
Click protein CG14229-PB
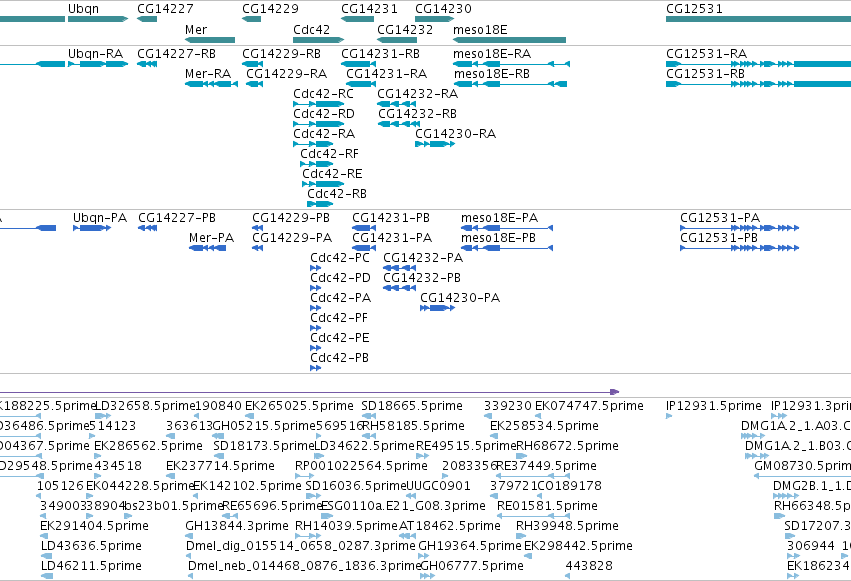257,228
